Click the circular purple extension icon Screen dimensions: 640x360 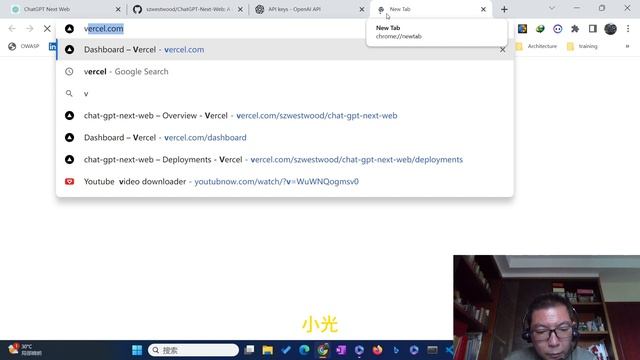558,29
